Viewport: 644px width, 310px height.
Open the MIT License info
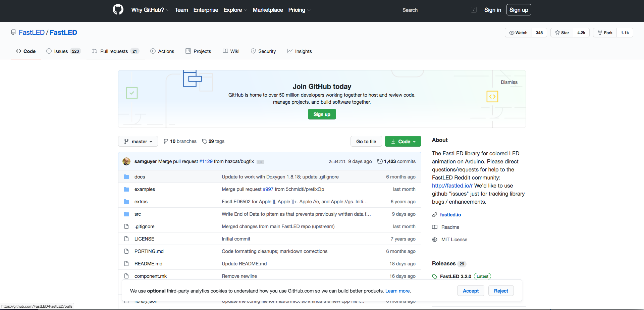pyautogui.click(x=454, y=240)
